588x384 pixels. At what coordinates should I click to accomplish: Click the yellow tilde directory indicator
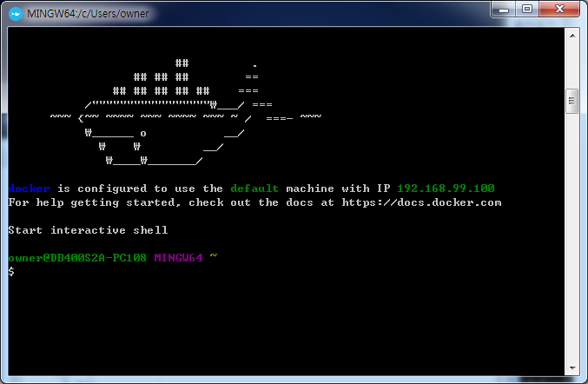click(x=214, y=258)
